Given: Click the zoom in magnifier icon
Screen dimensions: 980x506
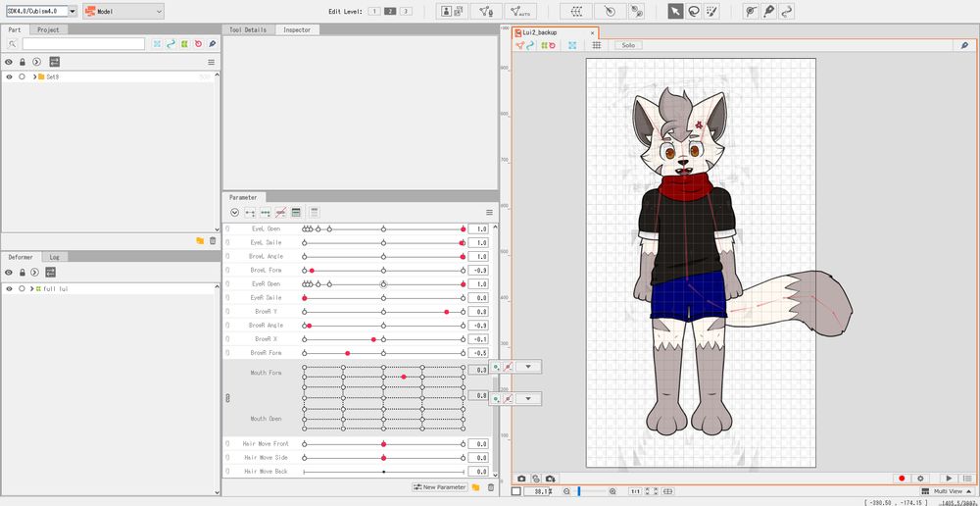Looking at the screenshot, I should [x=612, y=491].
